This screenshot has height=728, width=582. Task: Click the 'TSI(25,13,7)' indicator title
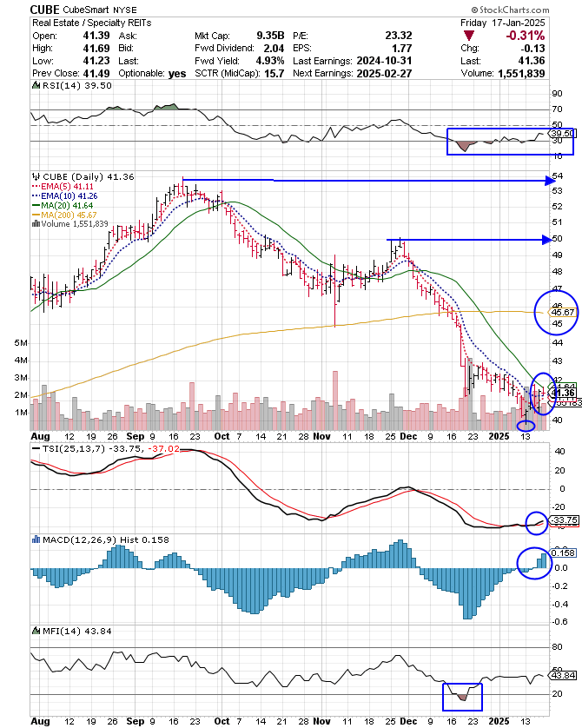point(74,448)
